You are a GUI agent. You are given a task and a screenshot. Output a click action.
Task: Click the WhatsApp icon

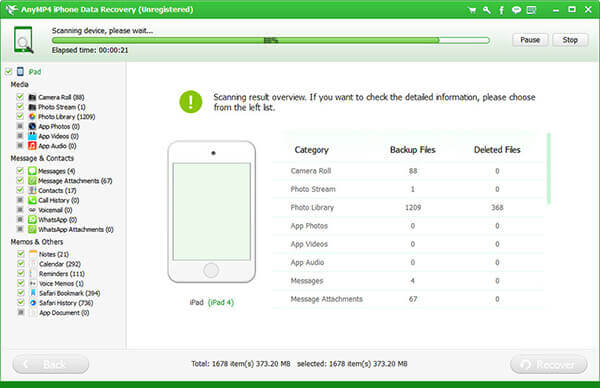click(x=32, y=220)
